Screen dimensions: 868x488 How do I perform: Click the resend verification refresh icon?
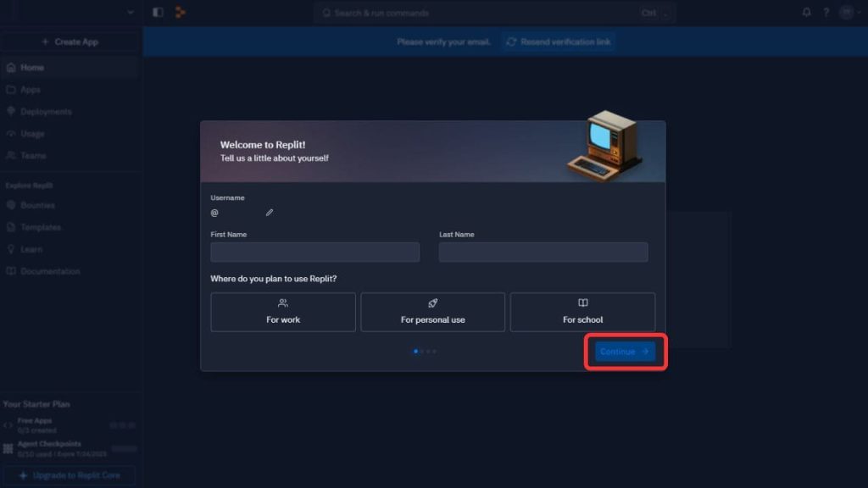pyautogui.click(x=511, y=42)
